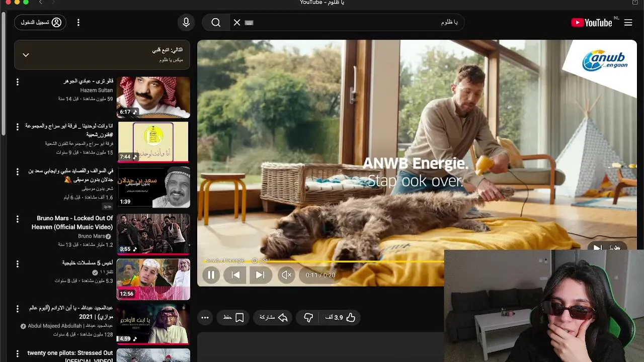The height and width of the screenshot is (362, 644).
Task: Open the YouTube hamburger guide menu
Action: tap(628, 23)
